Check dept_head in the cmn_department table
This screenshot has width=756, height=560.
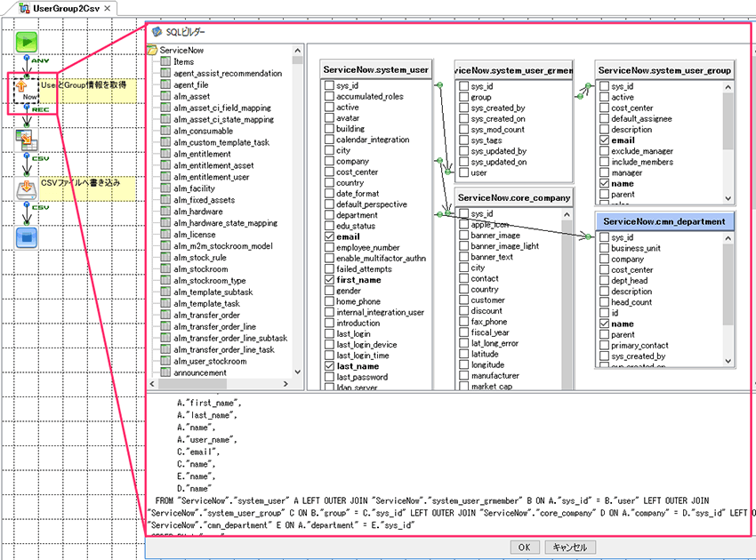604,281
